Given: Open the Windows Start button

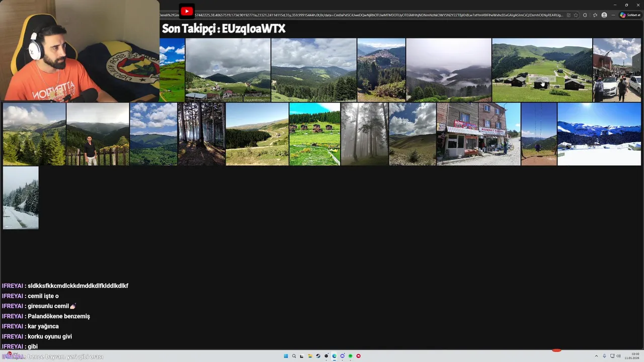Looking at the screenshot, I should 286,356.
